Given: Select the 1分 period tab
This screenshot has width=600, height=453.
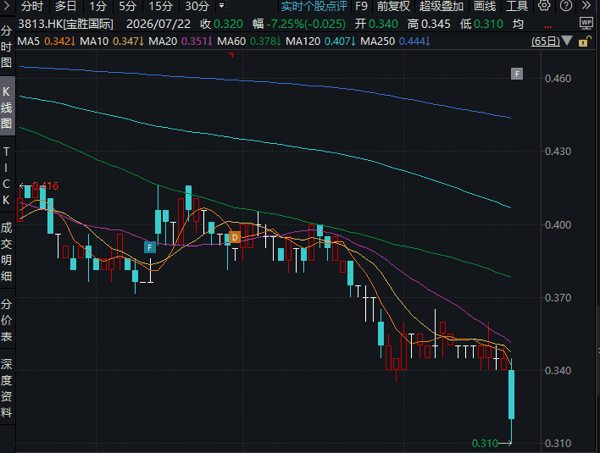Looking at the screenshot, I should pyautogui.click(x=98, y=6).
